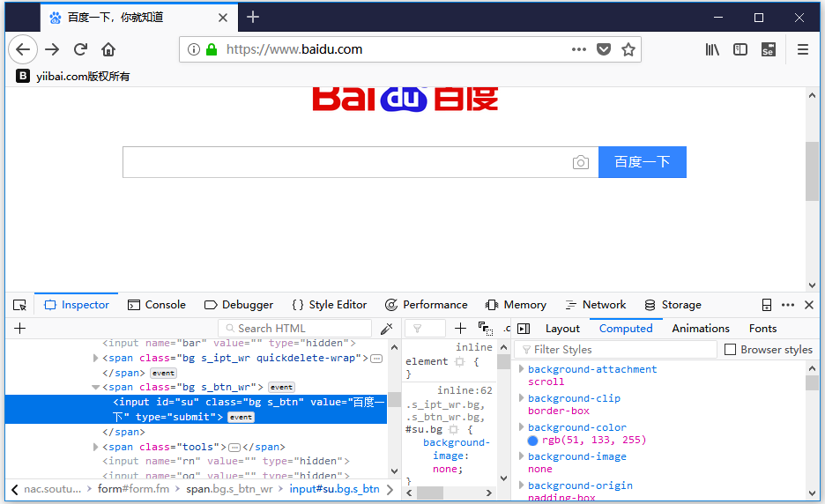The width and height of the screenshot is (825, 504).
Task: Go back with the browser back arrow
Action: [x=23, y=49]
